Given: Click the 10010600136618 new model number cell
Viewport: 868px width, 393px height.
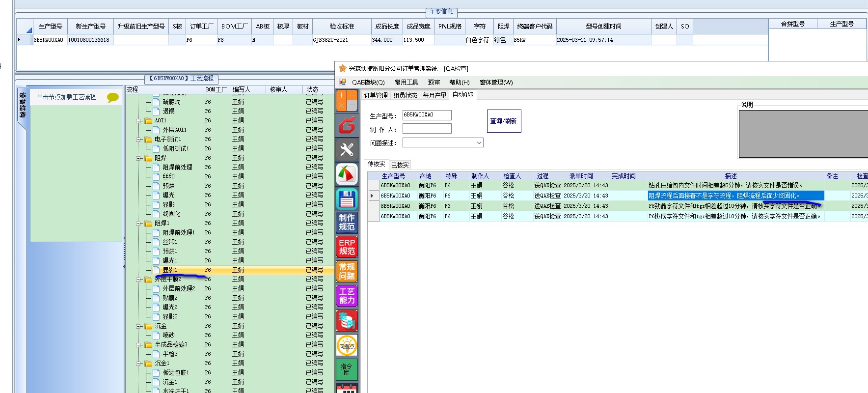Looking at the screenshot, I should (90, 40).
